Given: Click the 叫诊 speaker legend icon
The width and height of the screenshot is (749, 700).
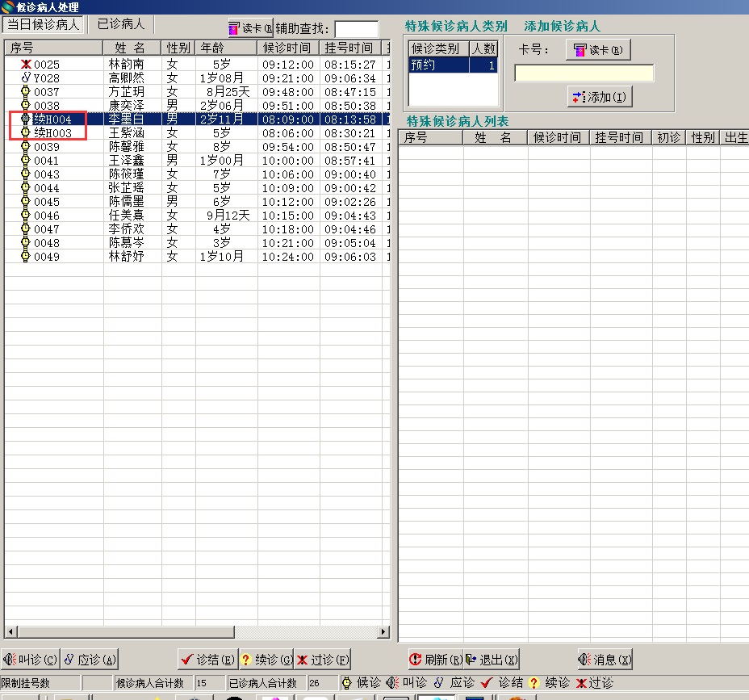Looking at the screenshot, I should point(392,683).
